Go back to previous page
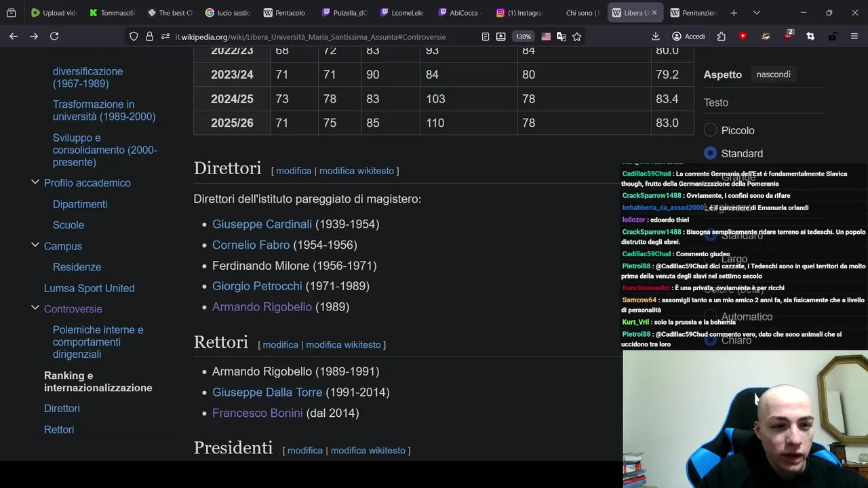Viewport: 868px width, 488px height. pos(14,37)
